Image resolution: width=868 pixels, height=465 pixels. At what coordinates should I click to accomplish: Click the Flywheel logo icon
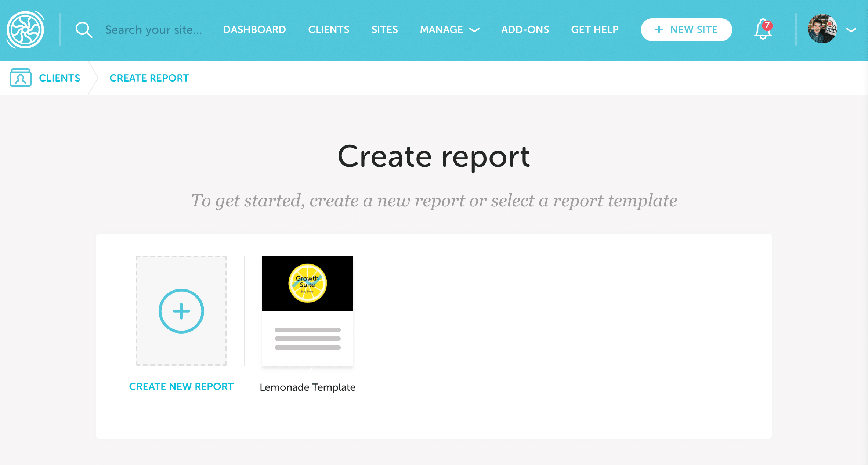point(25,30)
